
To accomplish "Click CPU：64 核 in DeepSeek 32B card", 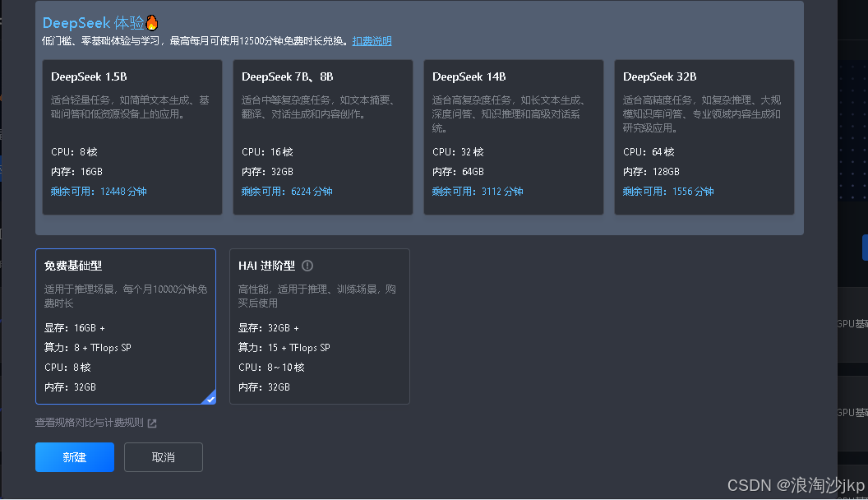I will point(649,151).
